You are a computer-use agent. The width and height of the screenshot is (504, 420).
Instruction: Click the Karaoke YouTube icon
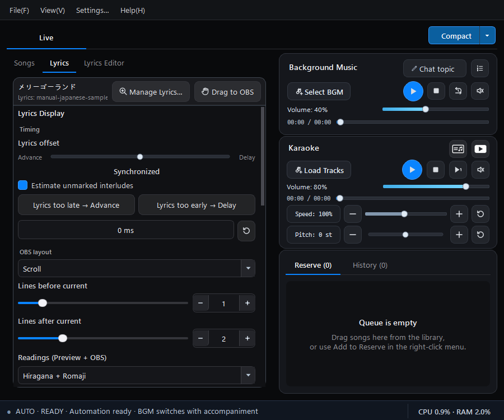pyautogui.click(x=480, y=149)
